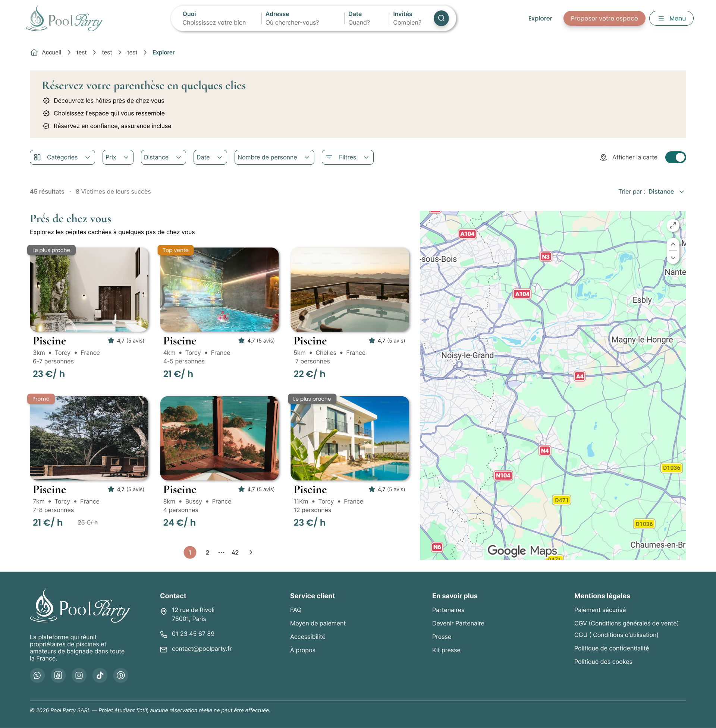Open Pinterest icon in footer
The height and width of the screenshot is (728, 716).
pyautogui.click(x=121, y=675)
